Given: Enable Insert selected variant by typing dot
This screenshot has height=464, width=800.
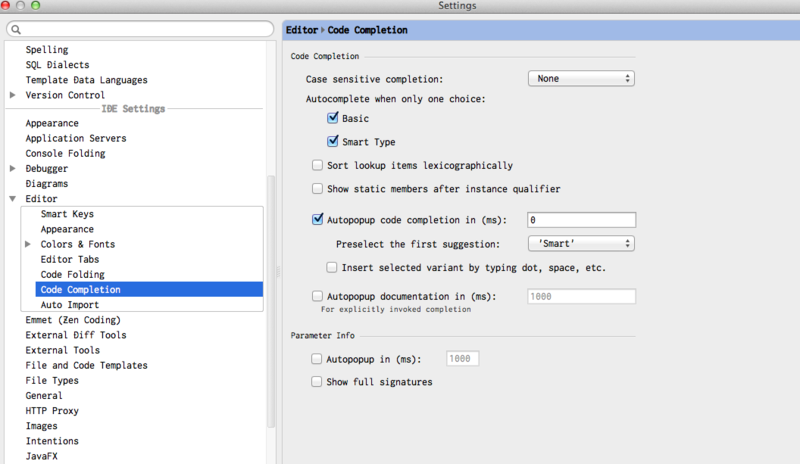Looking at the screenshot, I should 332,267.
